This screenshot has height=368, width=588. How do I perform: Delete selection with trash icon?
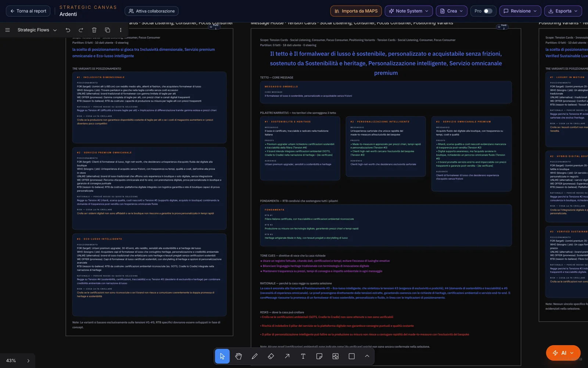point(94,30)
